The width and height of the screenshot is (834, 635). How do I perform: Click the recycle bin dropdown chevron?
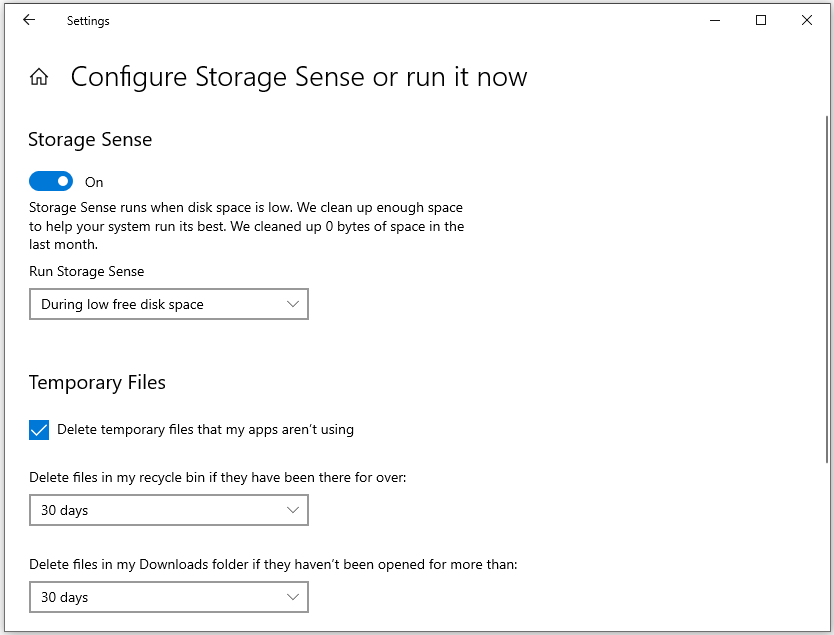tap(293, 510)
